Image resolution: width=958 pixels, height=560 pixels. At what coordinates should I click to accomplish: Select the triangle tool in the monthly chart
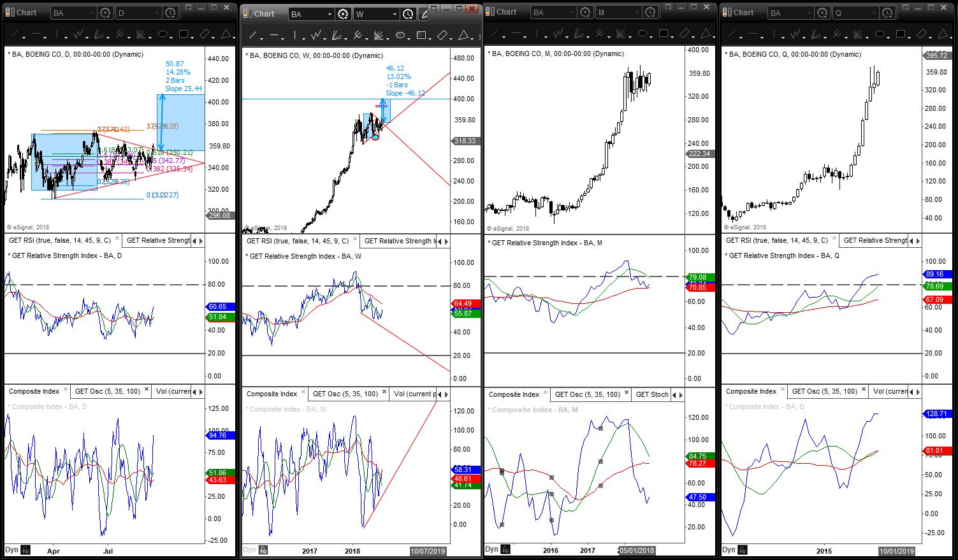[705, 34]
